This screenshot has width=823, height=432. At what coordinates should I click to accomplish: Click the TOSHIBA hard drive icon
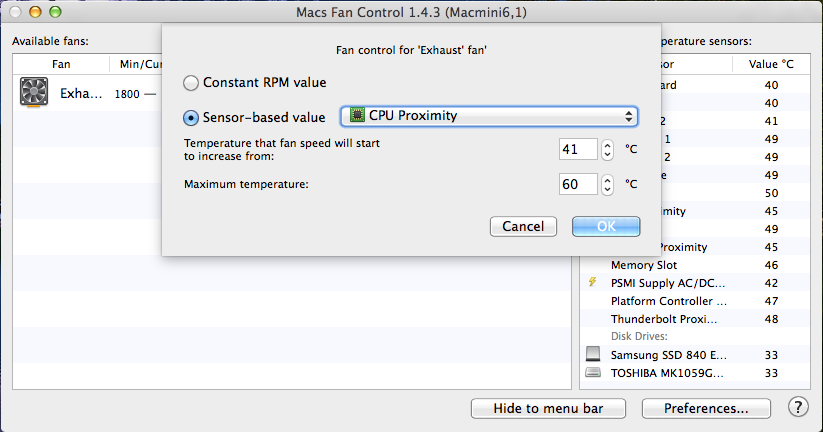(593, 373)
